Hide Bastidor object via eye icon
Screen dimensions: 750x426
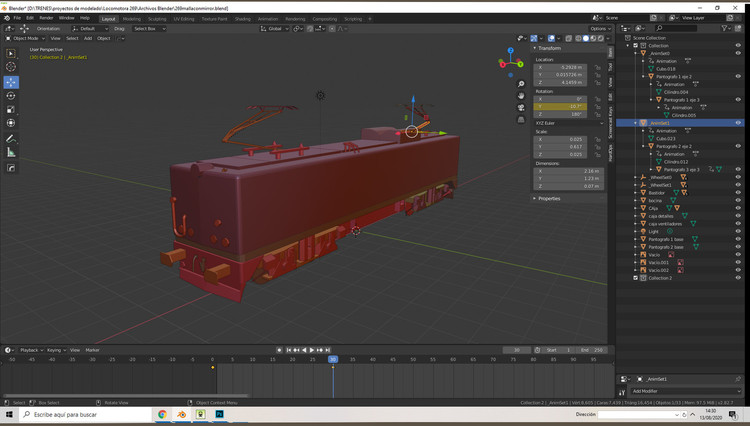pyautogui.click(x=738, y=193)
